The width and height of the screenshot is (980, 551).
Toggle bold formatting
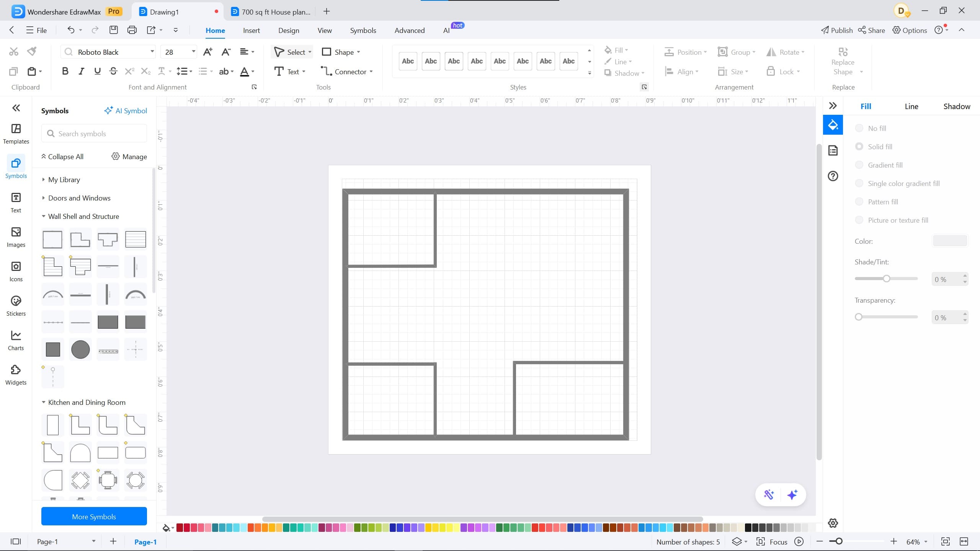point(65,71)
